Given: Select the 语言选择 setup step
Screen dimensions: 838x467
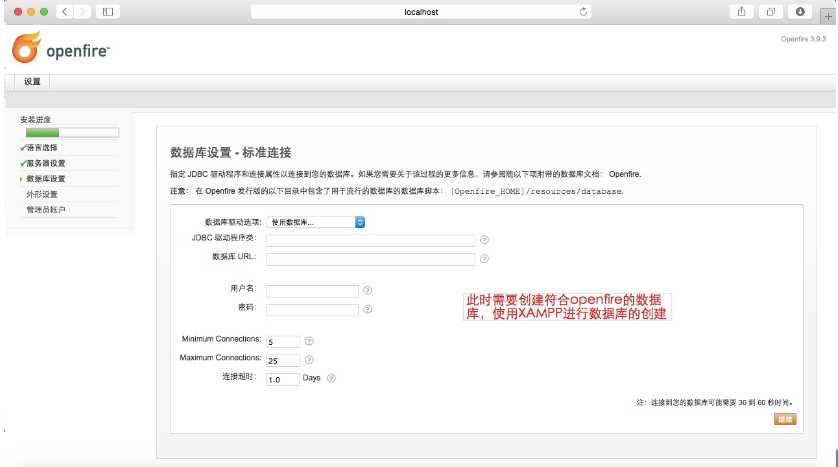Looking at the screenshot, I should coord(42,147).
